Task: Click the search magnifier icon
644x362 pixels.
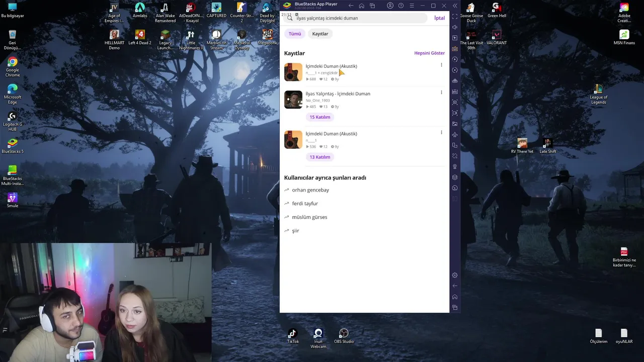Action: tap(290, 18)
